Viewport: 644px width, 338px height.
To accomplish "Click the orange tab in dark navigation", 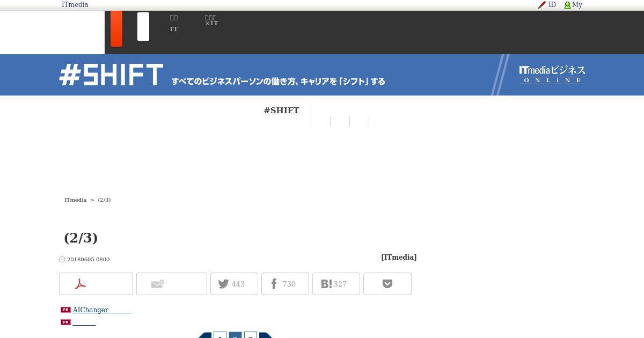I will 116,28.
